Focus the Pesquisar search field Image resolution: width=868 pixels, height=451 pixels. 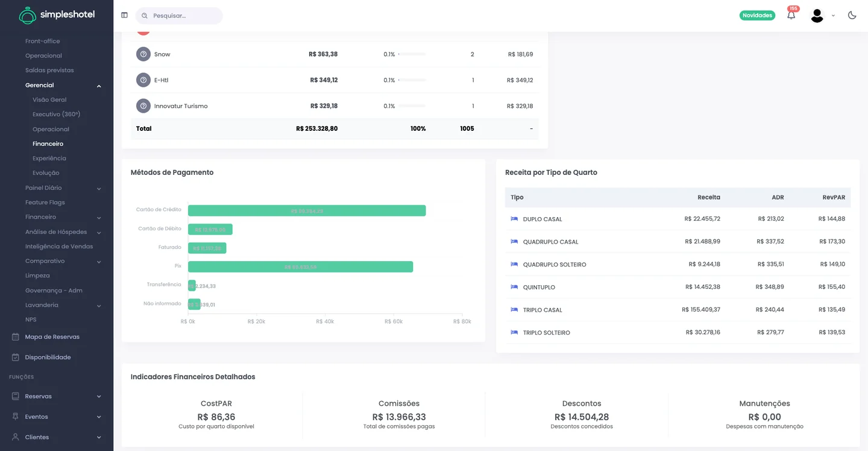179,16
